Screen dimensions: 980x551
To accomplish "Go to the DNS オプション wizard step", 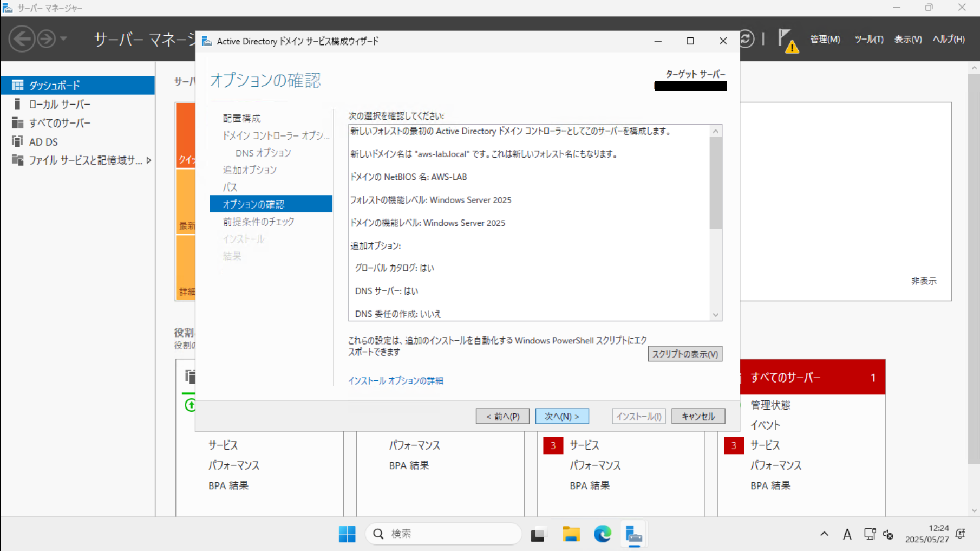I will [263, 153].
